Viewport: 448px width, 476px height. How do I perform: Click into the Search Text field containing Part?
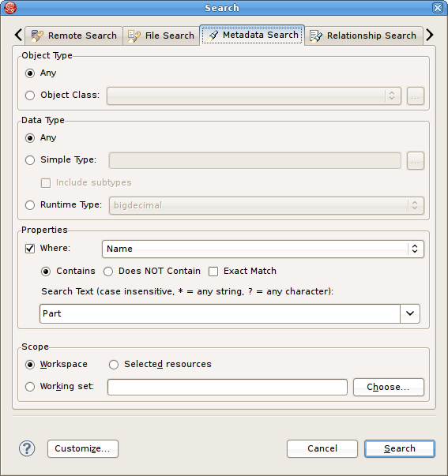(220, 313)
